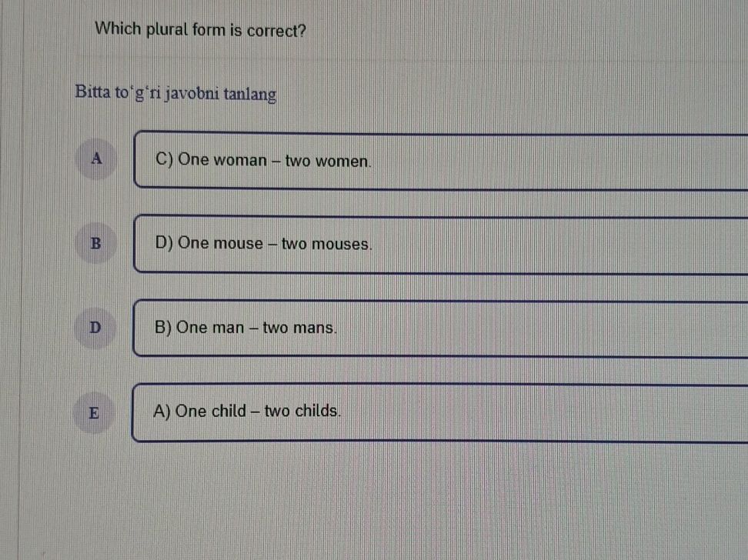Image resolution: width=748 pixels, height=560 pixels.
Task: Click the letter badge A
Action: 95,159
